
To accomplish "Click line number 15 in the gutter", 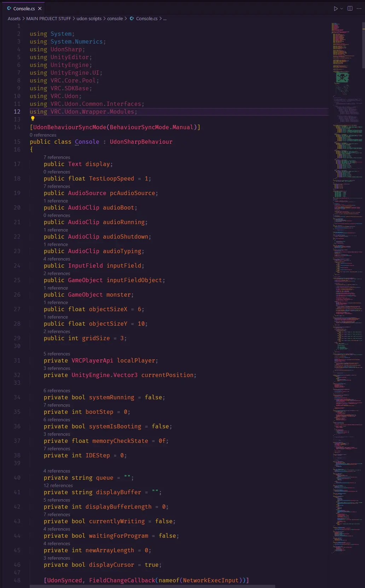I will coord(17,142).
